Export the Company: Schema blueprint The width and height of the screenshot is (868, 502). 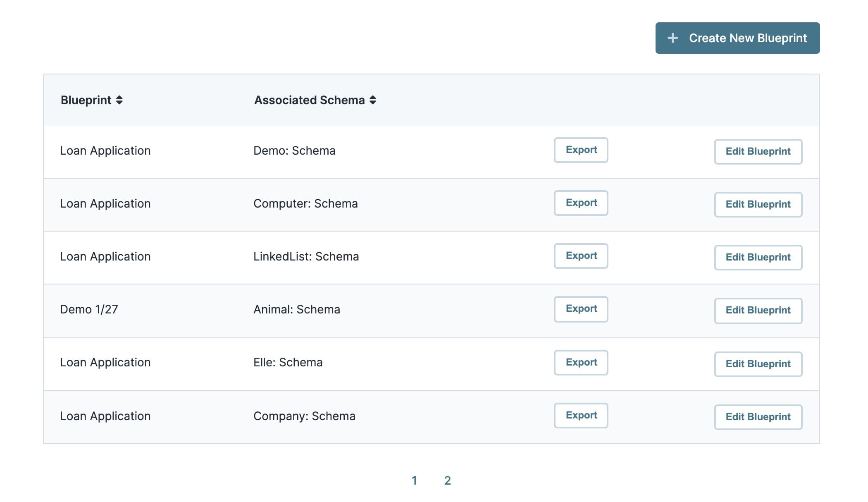pyautogui.click(x=581, y=416)
